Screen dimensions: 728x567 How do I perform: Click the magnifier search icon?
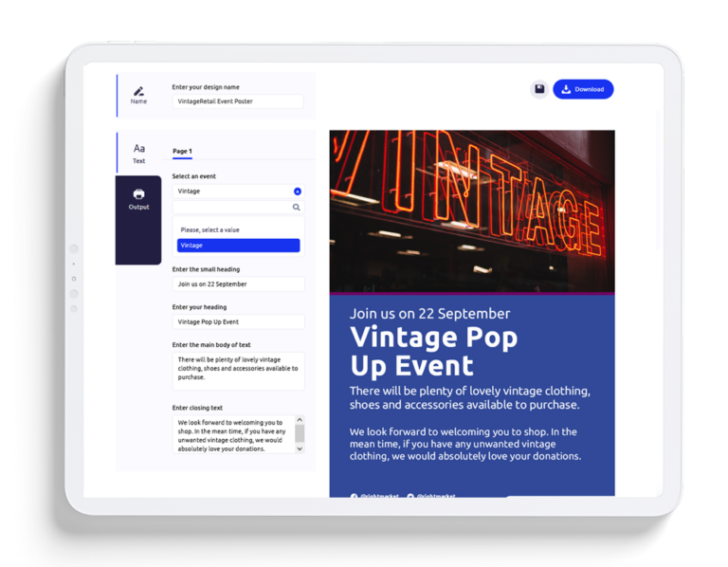click(296, 207)
